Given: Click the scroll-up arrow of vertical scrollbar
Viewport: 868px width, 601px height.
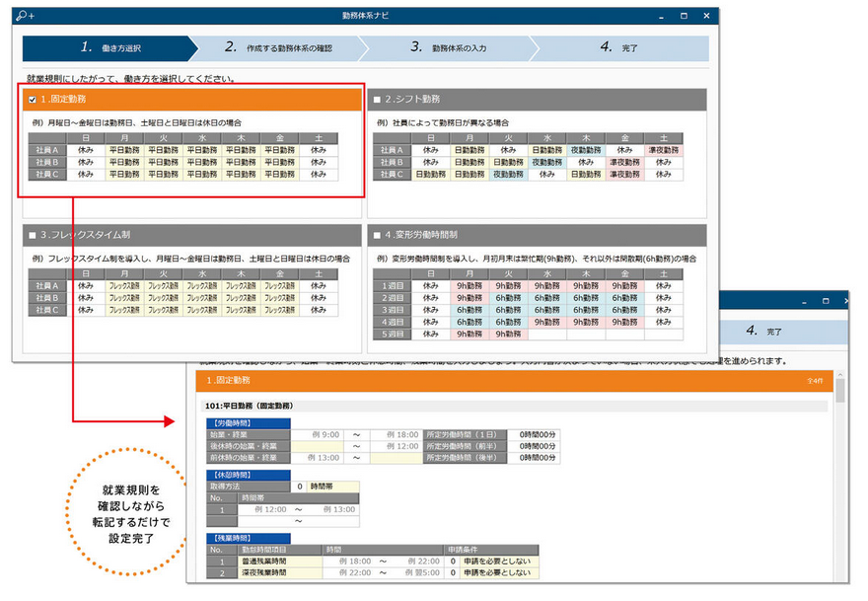Looking at the screenshot, I should (x=840, y=376).
